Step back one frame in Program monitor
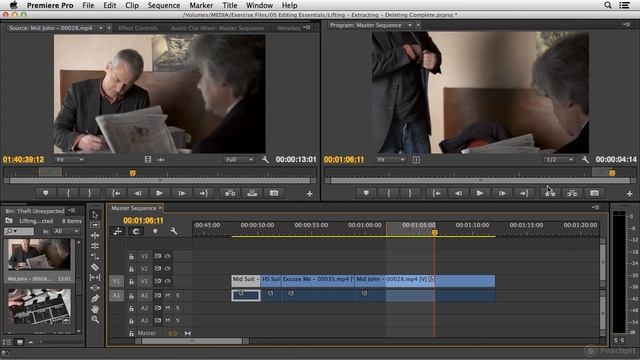Screen dimensions: 640x360 tap(458, 193)
